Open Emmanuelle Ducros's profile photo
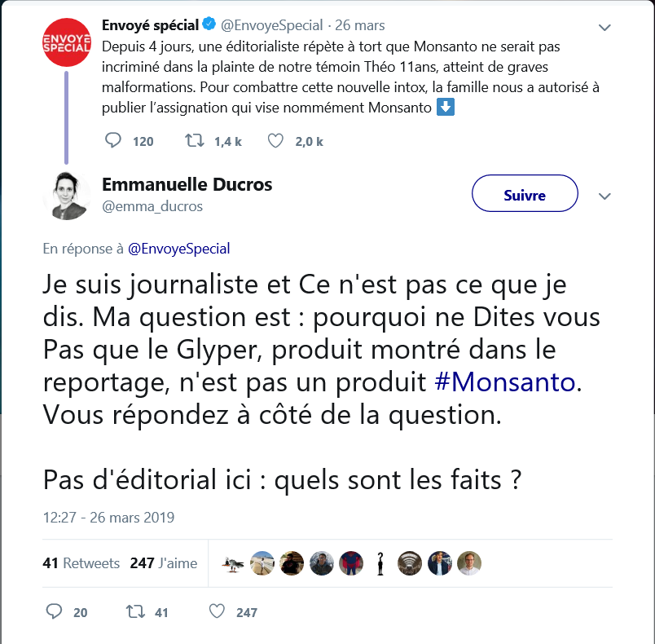 [66, 196]
